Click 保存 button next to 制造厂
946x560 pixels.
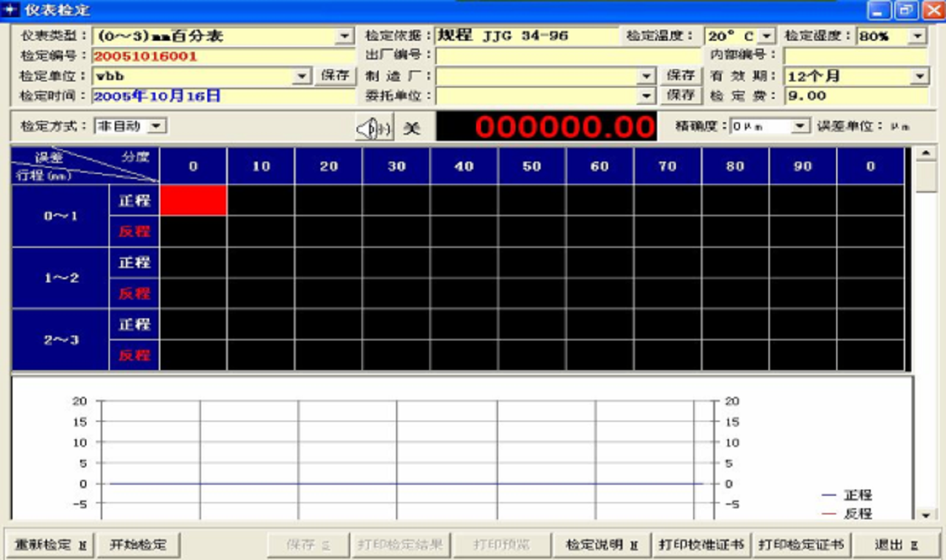680,75
